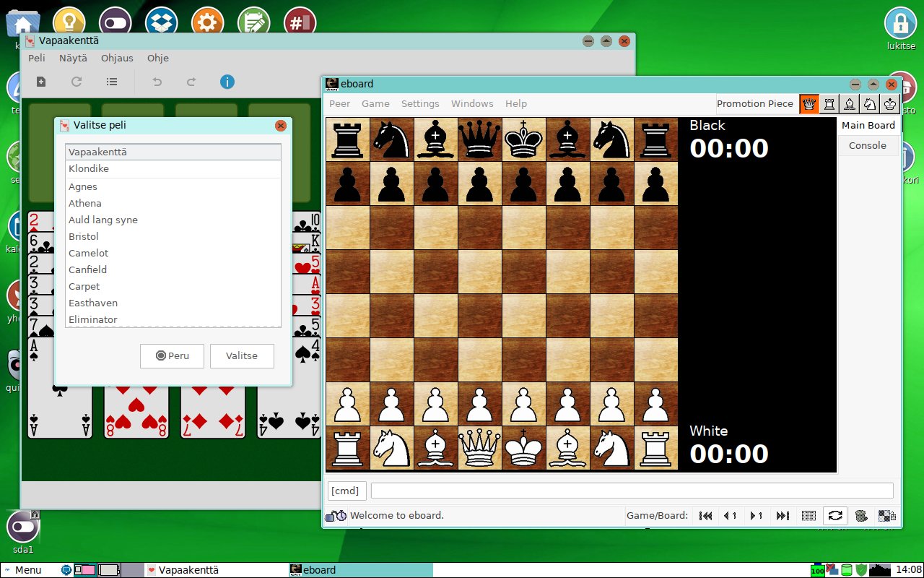Click the lukitse lock icon on desktop
This screenshot has width=924, height=578.
[900, 23]
